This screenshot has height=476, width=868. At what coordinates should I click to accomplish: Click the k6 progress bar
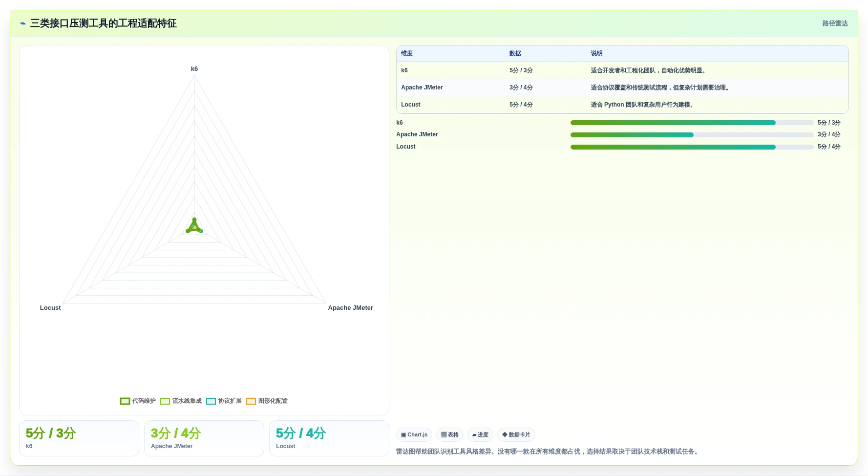point(692,123)
